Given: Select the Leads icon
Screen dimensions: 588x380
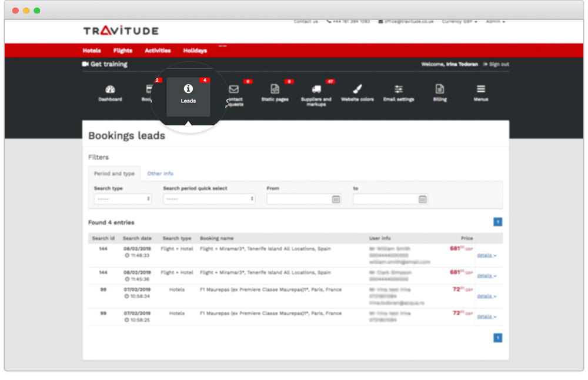Looking at the screenshot, I should point(188,94).
